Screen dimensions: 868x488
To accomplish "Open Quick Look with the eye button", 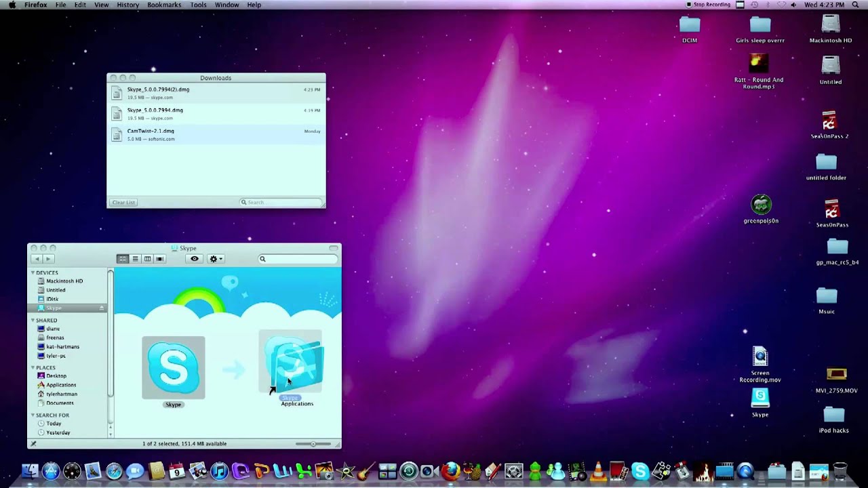I will point(195,259).
